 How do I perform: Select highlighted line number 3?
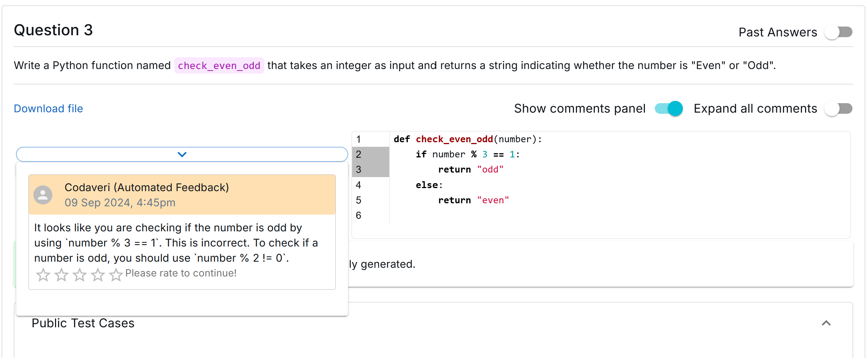click(359, 170)
